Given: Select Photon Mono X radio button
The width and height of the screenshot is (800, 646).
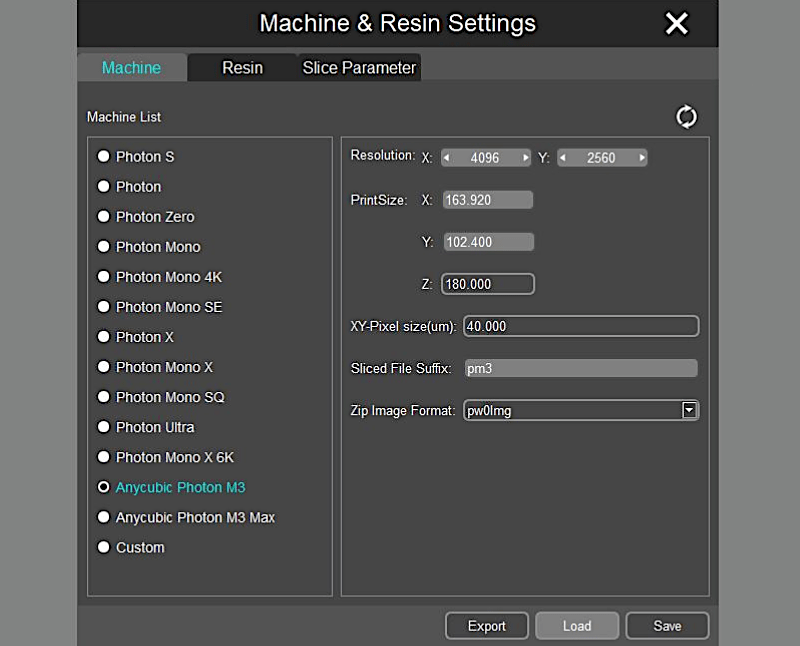Looking at the screenshot, I should click(x=104, y=367).
